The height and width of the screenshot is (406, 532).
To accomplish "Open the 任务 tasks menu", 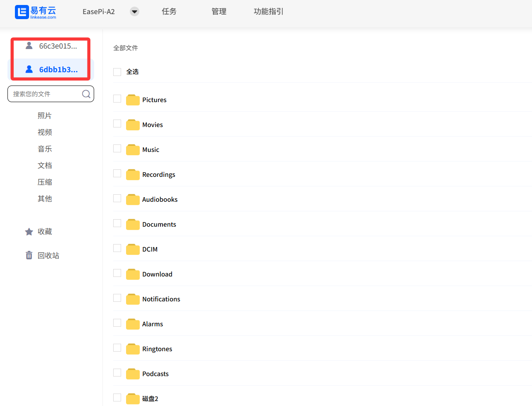I will click(x=169, y=12).
